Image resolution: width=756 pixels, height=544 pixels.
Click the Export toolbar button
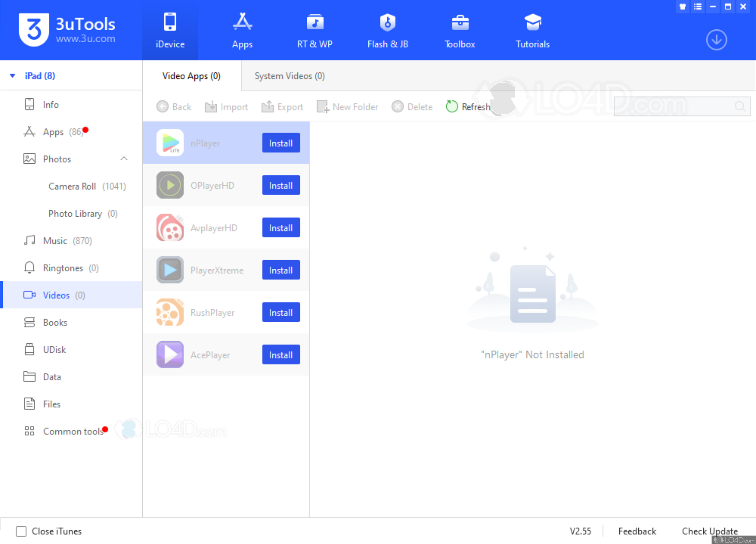pos(282,107)
